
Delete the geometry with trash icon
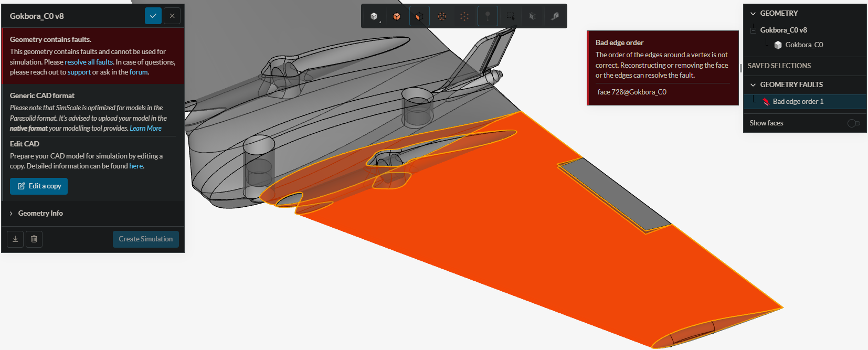[34, 239]
